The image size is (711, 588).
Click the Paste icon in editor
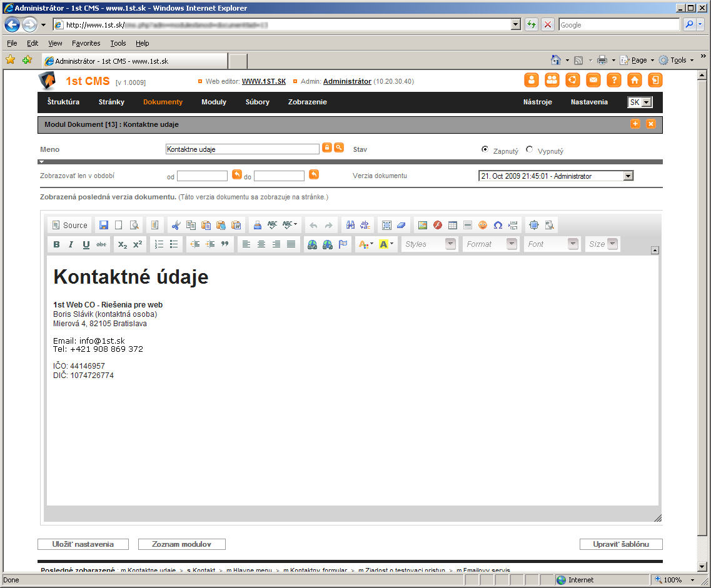pos(206,225)
